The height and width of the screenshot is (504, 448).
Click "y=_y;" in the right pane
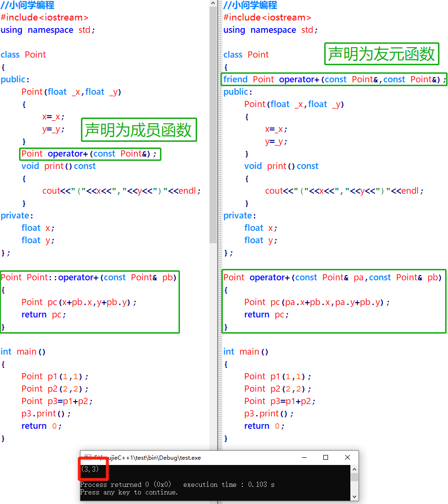276,141
